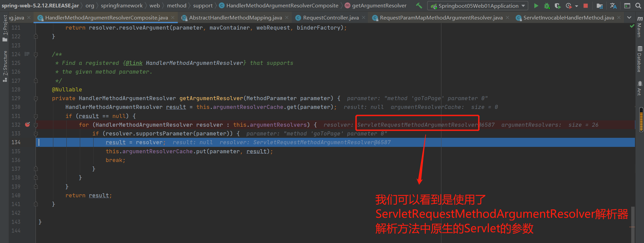644x243 pixels.
Task: Click the Build Project hammer icon
Action: [419, 5]
